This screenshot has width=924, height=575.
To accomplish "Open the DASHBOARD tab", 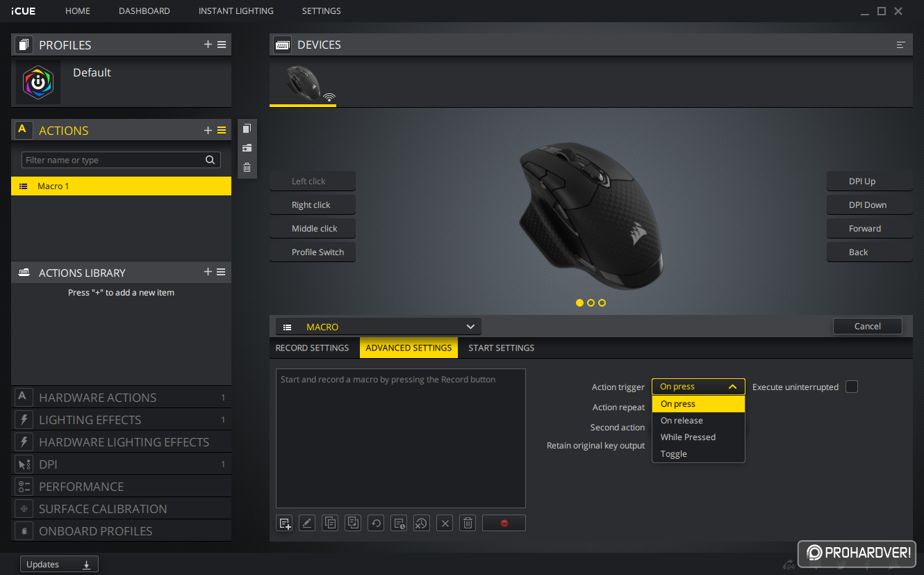I will point(145,11).
